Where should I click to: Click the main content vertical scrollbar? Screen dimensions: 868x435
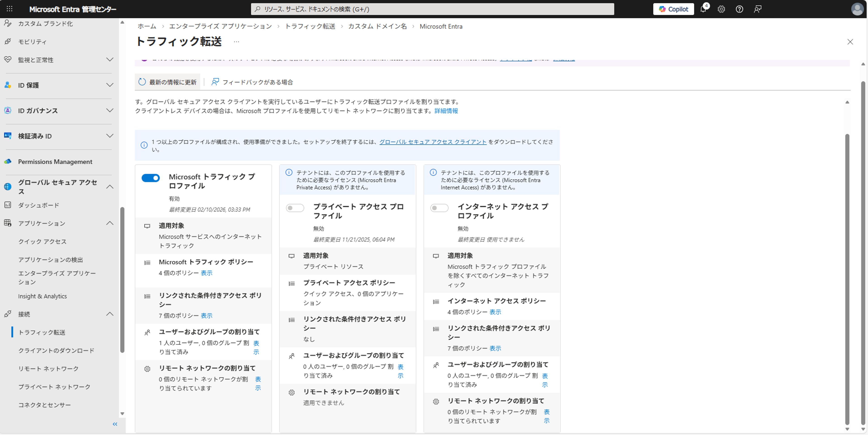pos(847,280)
